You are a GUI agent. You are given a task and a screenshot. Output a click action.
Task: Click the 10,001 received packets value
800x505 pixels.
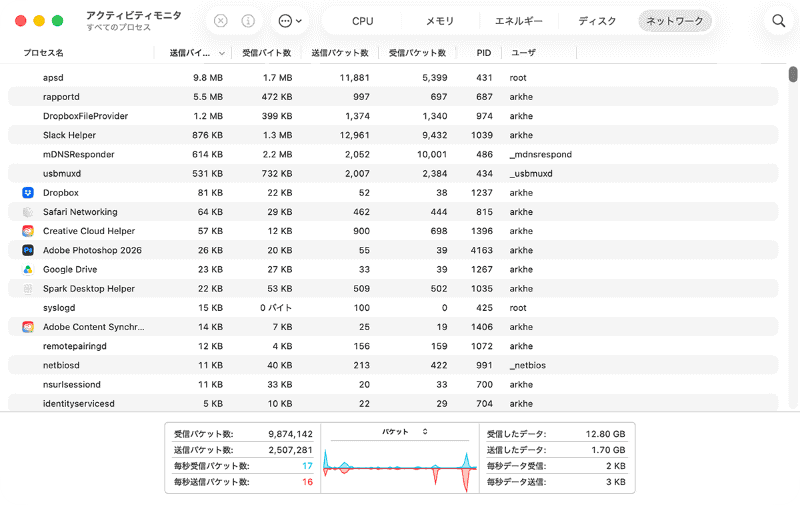point(432,155)
